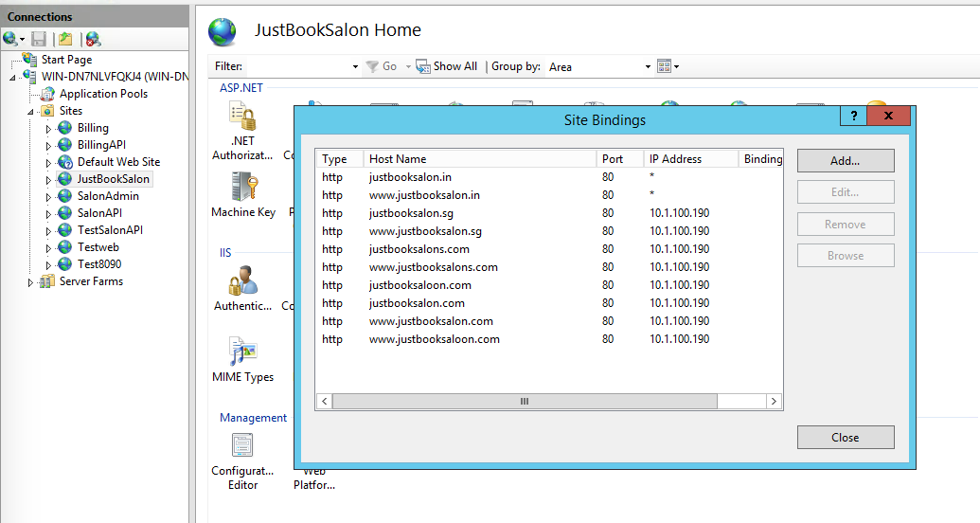Click the Up folder icon in Connections toolbar
The height and width of the screenshot is (523, 980).
coord(65,40)
